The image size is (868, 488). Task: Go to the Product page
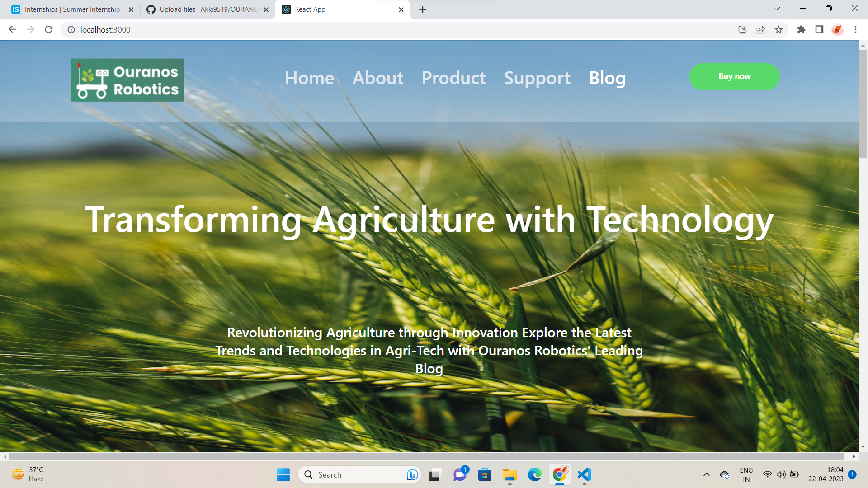pos(453,78)
